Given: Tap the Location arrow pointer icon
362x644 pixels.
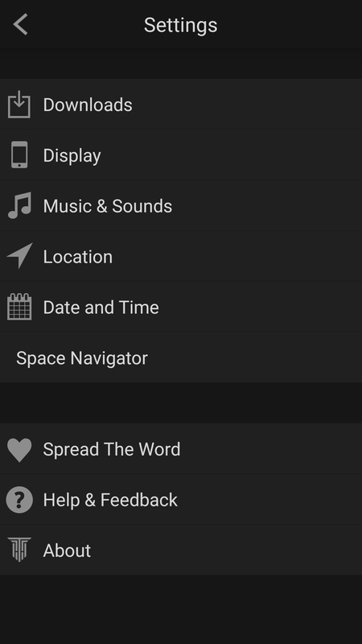Looking at the screenshot, I should [19, 256].
